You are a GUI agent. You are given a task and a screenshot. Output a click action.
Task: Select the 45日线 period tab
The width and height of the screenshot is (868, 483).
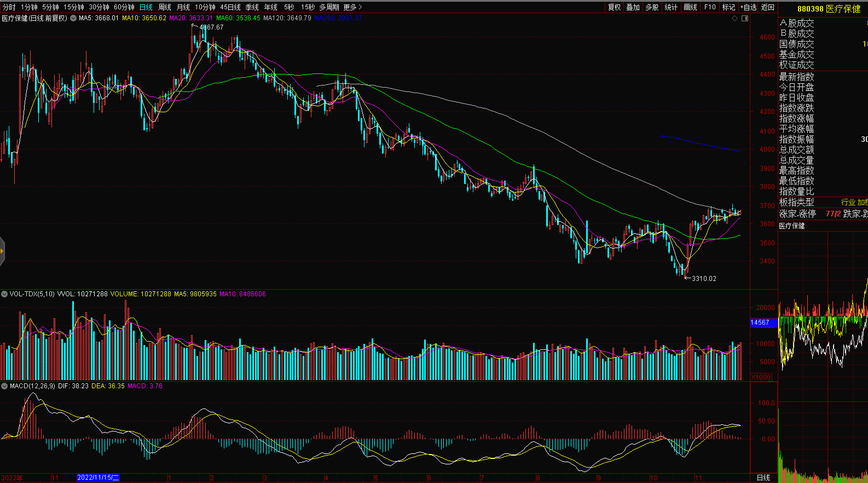point(230,7)
